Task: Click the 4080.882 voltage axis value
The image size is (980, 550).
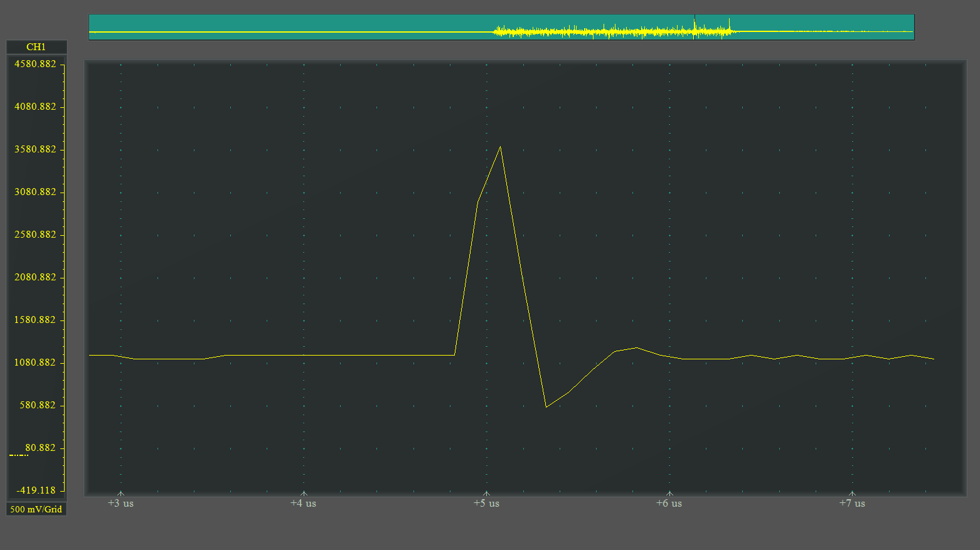Action: [x=35, y=107]
